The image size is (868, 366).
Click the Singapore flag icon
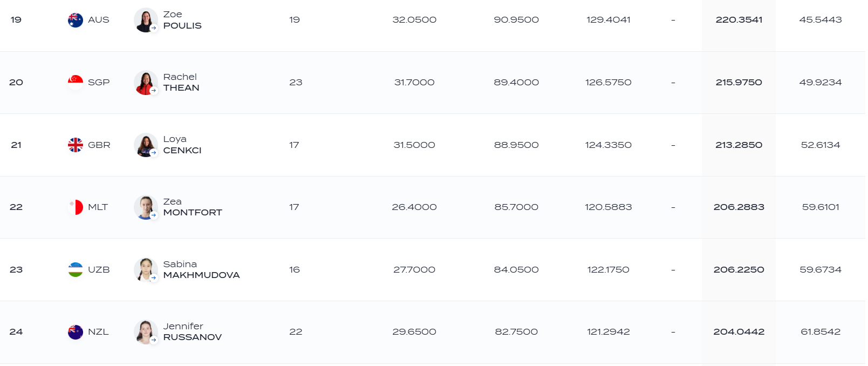(76, 83)
